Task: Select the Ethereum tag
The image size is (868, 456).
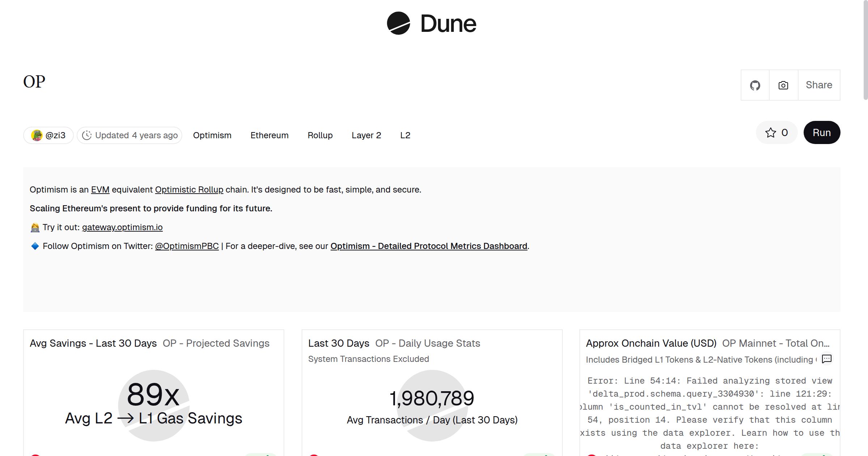Action: [269, 135]
